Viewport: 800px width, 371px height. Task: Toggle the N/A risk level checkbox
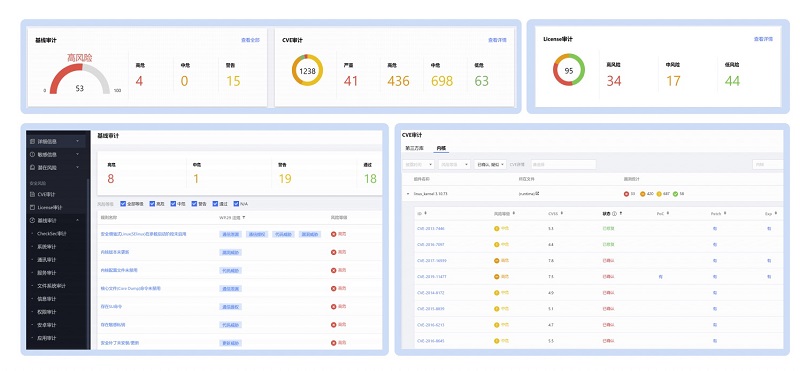pyautogui.click(x=236, y=204)
